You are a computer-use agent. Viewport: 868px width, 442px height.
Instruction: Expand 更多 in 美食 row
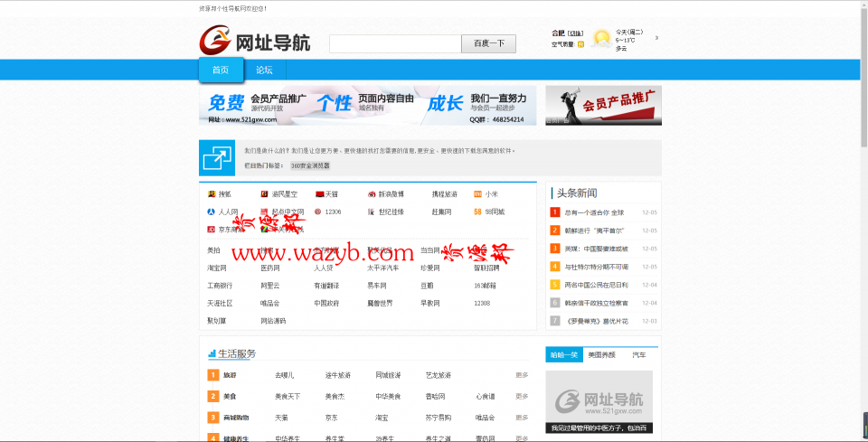(x=522, y=396)
